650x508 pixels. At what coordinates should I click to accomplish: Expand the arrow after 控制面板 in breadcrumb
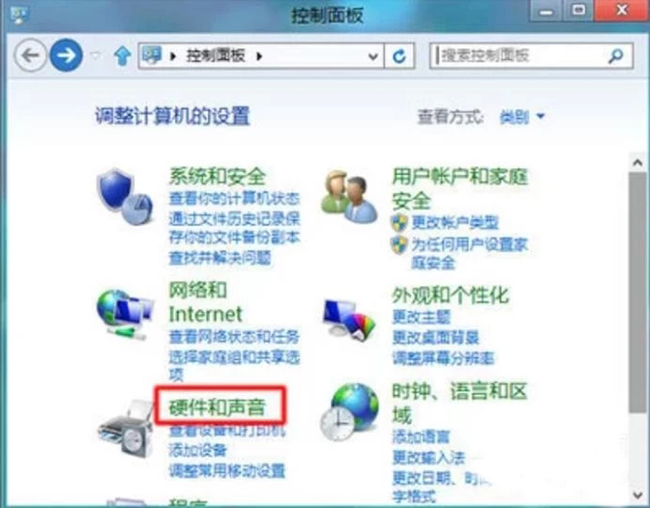pyautogui.click(x=260, y=56)
